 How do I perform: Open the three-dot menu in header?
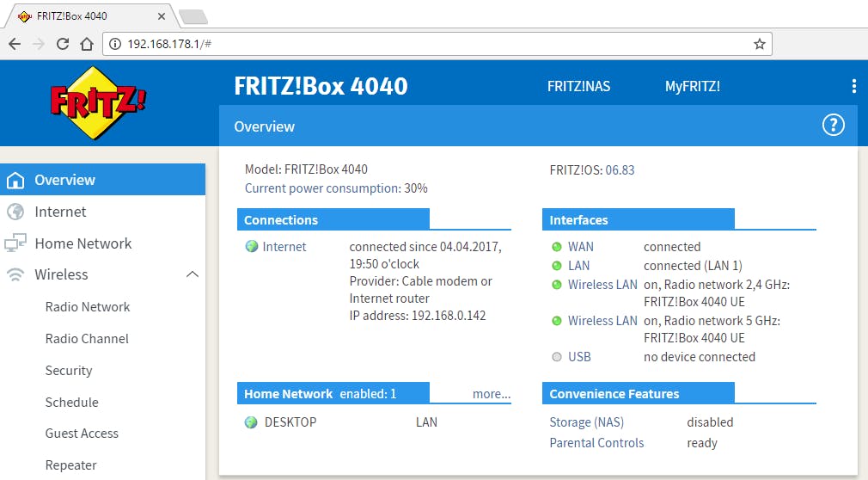(853, 86)
